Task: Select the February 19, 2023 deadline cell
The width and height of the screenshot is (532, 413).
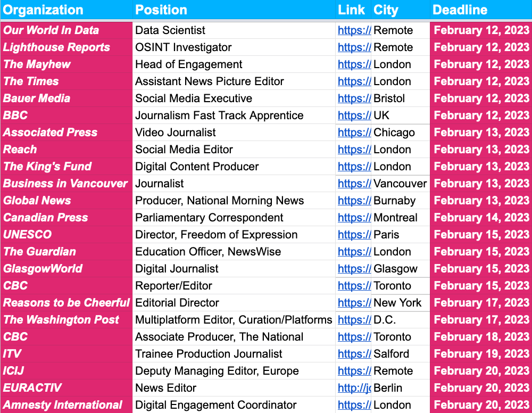Action: (481, 354)
